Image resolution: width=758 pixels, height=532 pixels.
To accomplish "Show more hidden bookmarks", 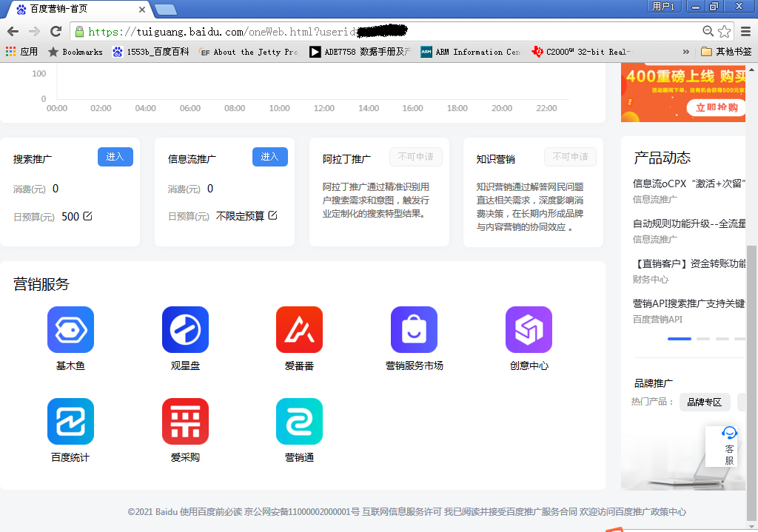I will coord(686,52).
